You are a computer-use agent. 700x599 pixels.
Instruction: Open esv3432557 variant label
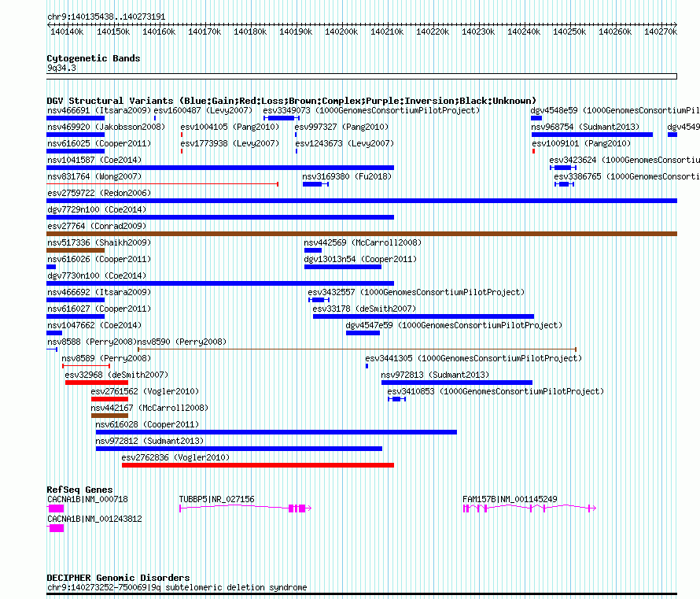416,292
